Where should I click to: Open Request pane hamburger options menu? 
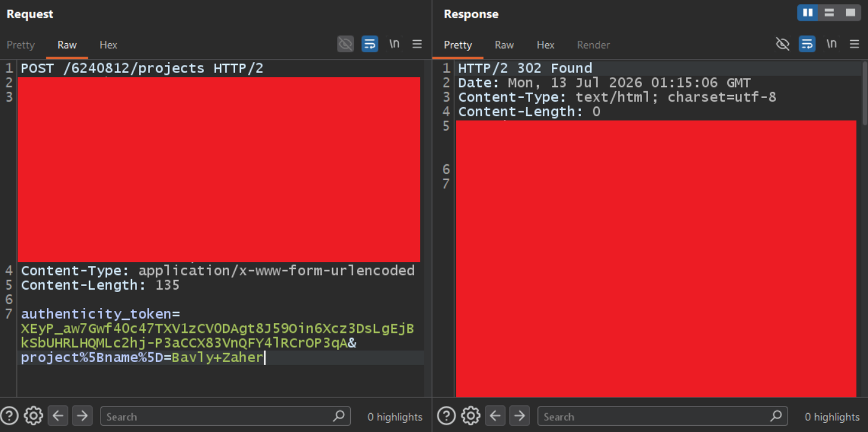coord(417,44)
